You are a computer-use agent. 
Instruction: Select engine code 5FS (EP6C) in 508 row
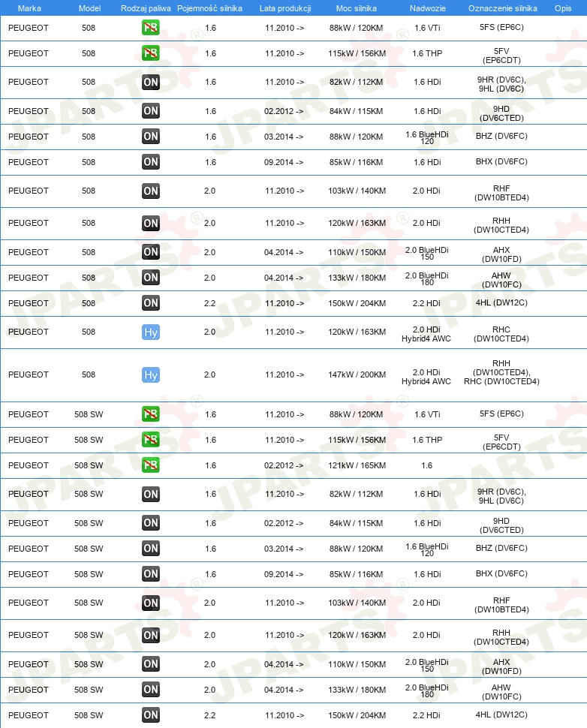(501, 27)
